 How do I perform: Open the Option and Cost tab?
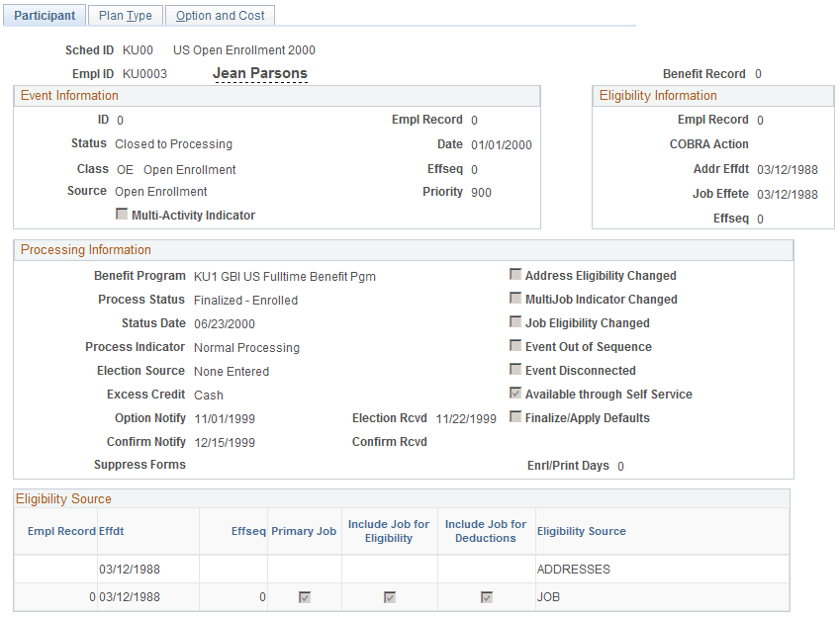[x=220, y=15]
